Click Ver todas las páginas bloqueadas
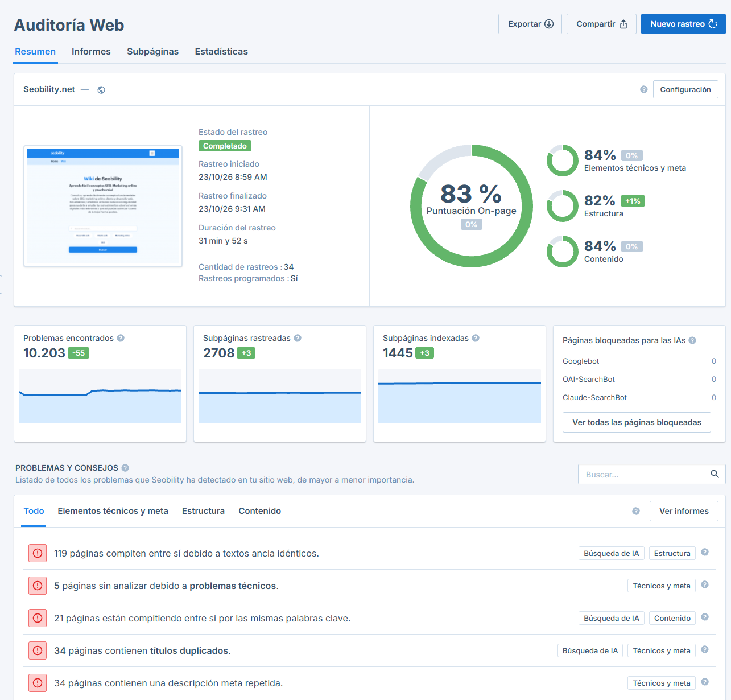The height and width of the screenshot is (700, 731). click(x=637, y=422)
